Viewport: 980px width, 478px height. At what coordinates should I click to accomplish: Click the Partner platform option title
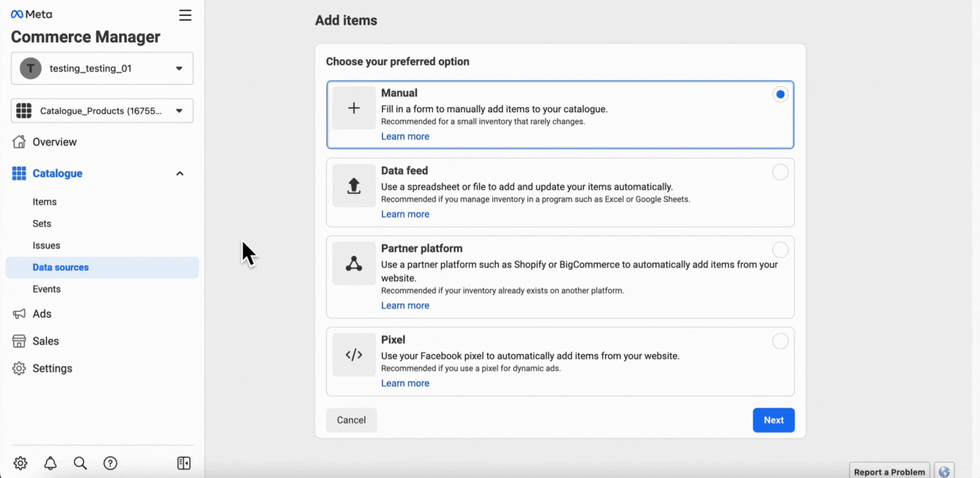422,249
